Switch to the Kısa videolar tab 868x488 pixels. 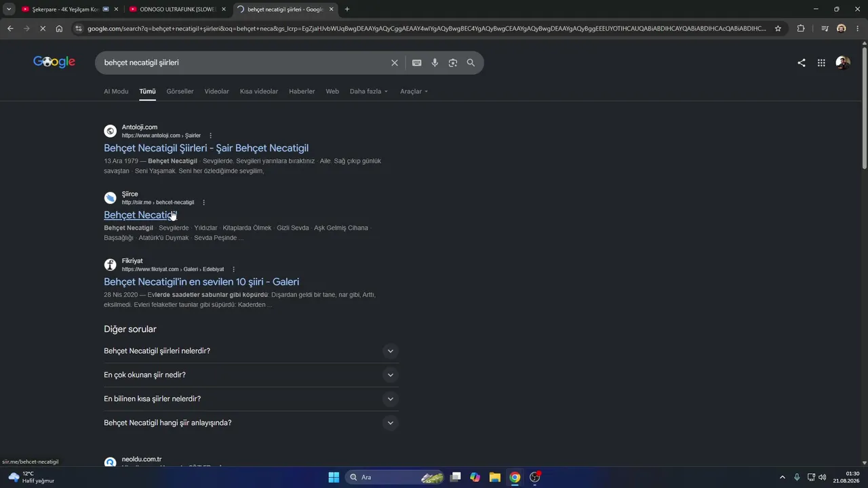click(259, 91)
